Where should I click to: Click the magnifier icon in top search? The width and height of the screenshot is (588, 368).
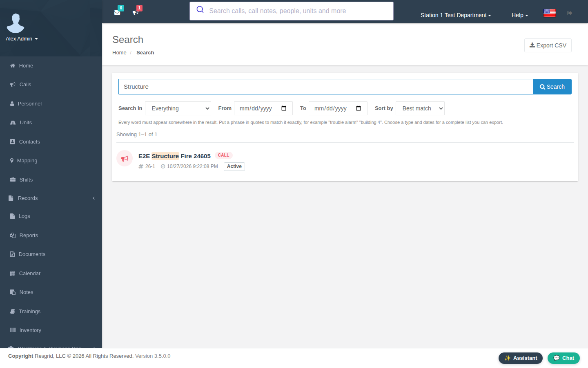pos(200,10)
